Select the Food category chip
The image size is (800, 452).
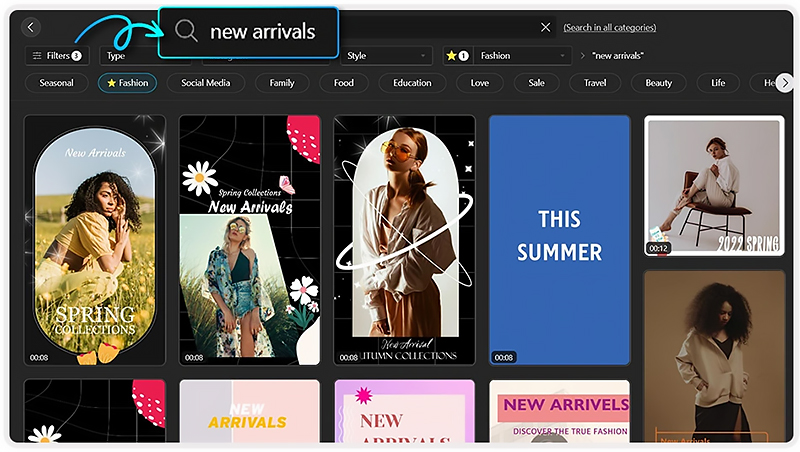pyautogui.click(x=344, y=83)
